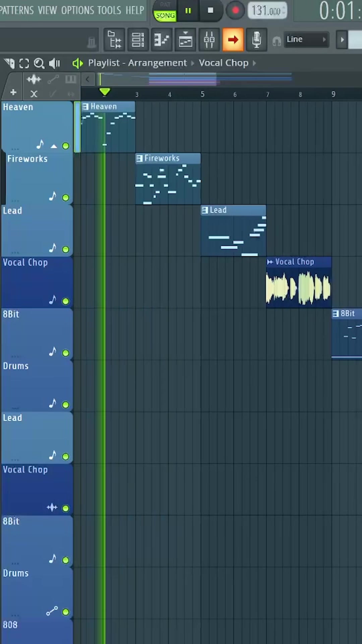
Task: Click the Playlist breadcrumb label
Action: [x=104, y=63]
